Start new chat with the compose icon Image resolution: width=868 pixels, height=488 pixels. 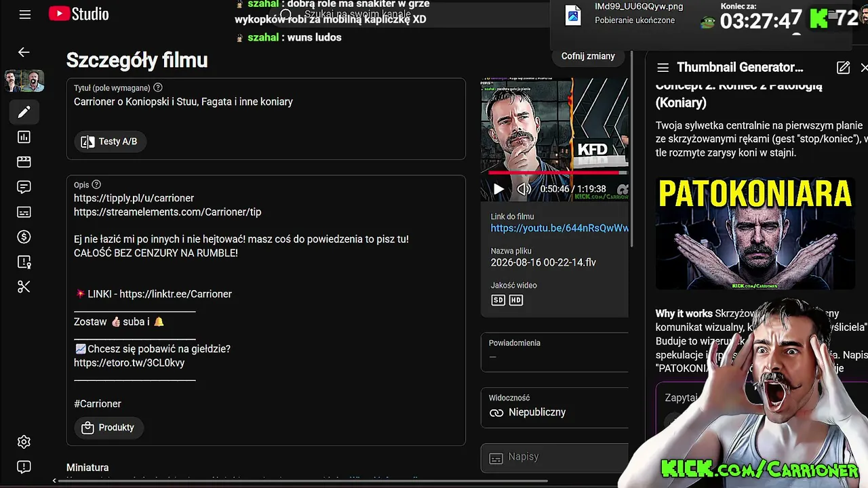[x=843, y=67]
